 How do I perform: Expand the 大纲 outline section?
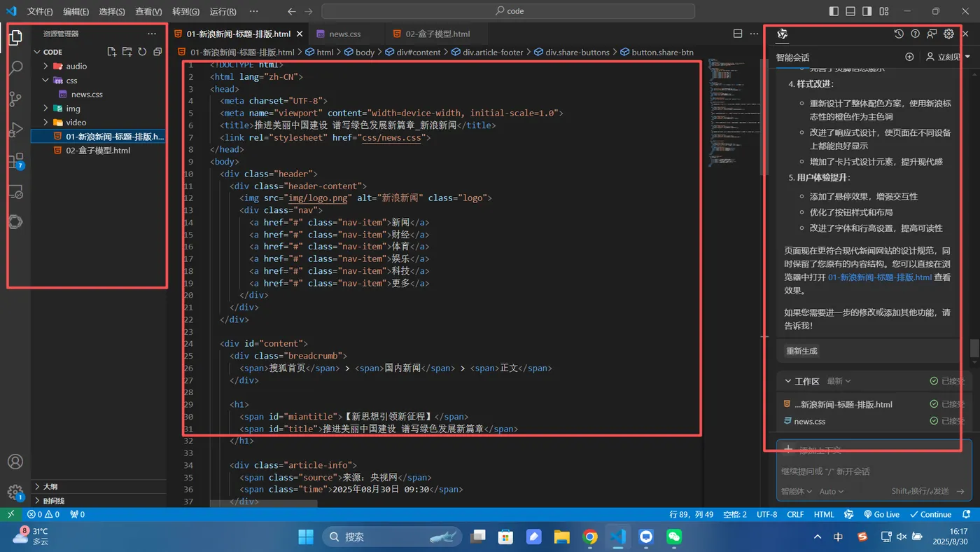point(50,486)
